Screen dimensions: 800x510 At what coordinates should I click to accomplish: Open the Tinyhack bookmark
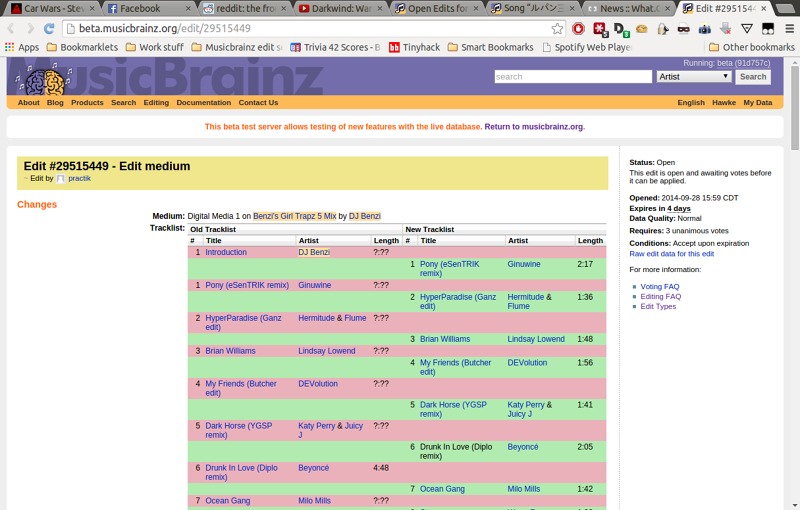tap(414, 47)
